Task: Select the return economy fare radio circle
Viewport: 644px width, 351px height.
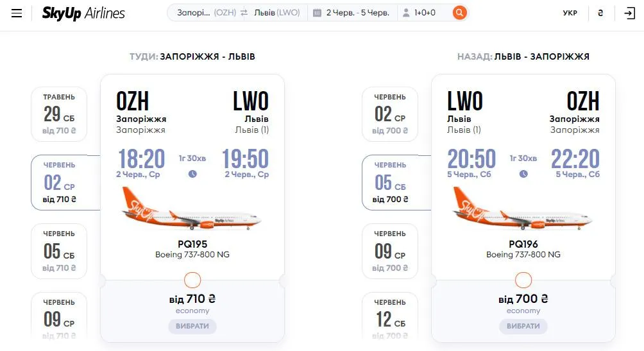Action: click(523, 280)
